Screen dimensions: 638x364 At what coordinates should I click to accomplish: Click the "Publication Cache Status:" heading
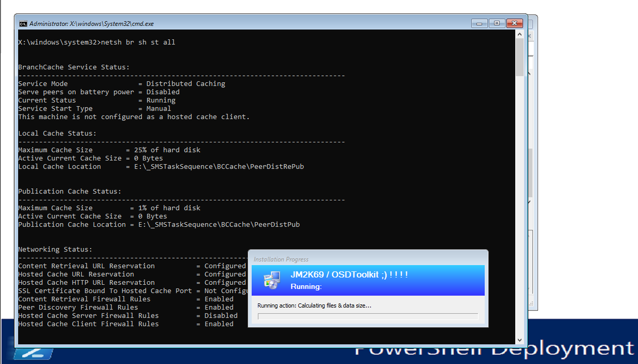pyautogui.click(x=70, y=191)
